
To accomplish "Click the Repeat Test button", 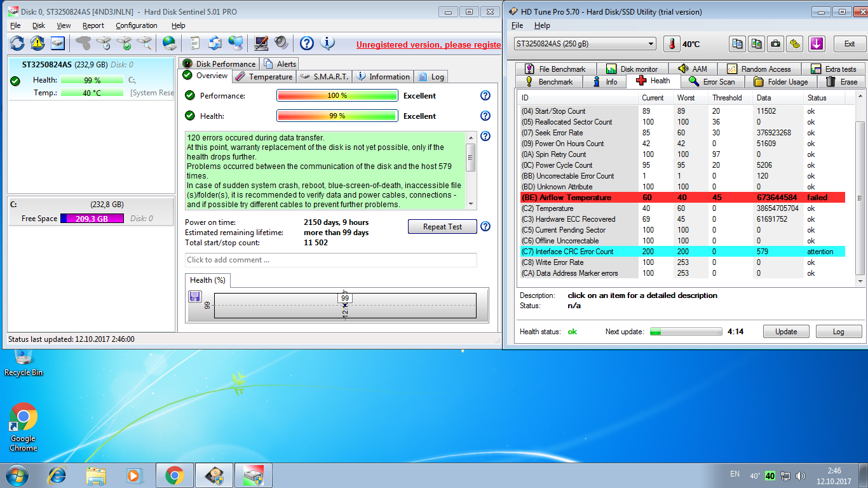I will point(442,227).
